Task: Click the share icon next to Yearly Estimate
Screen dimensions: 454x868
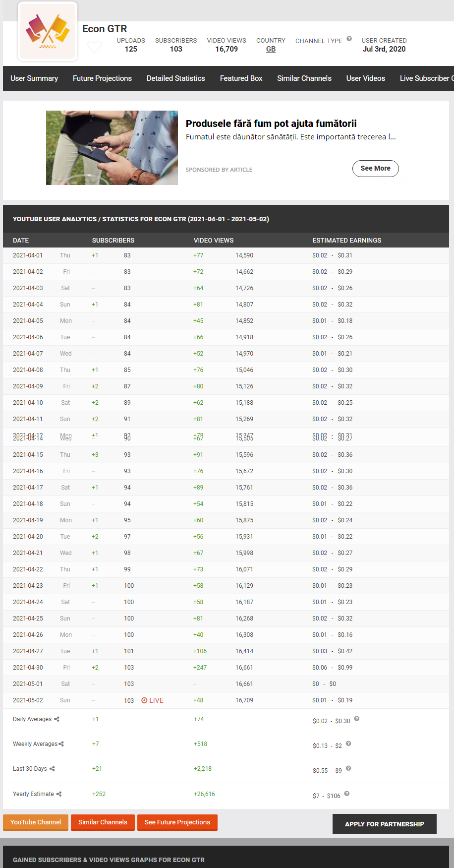Action: pyautogui.click(x=59, y=794)
